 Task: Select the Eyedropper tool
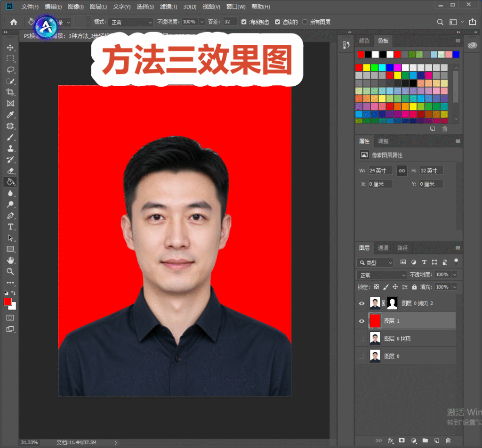click(10, 115)
